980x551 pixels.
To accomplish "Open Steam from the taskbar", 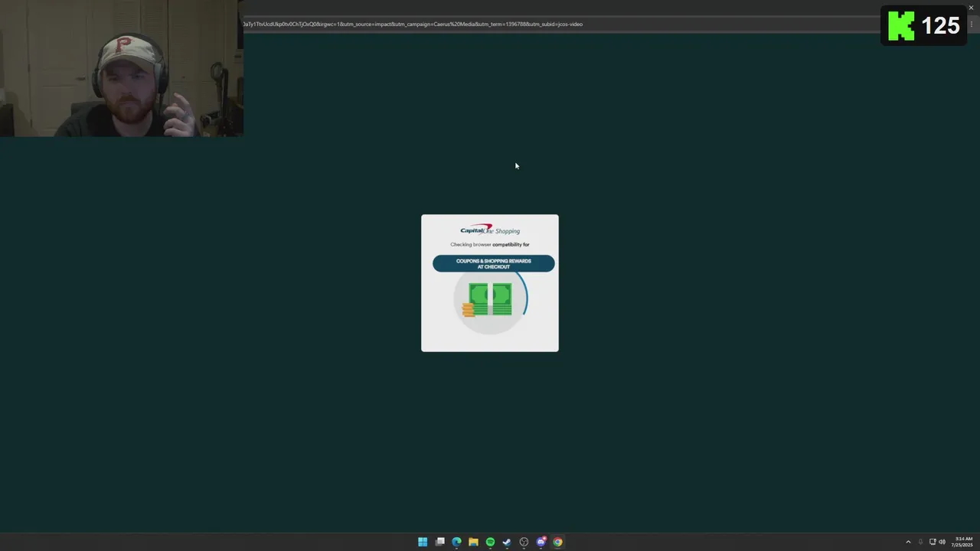I will click(507, 542).
